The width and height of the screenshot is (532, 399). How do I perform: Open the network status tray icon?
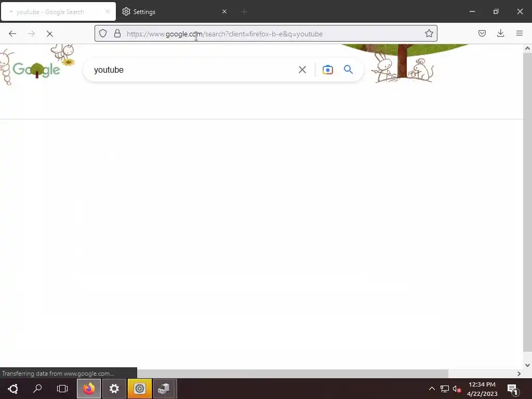coord(445,389)
